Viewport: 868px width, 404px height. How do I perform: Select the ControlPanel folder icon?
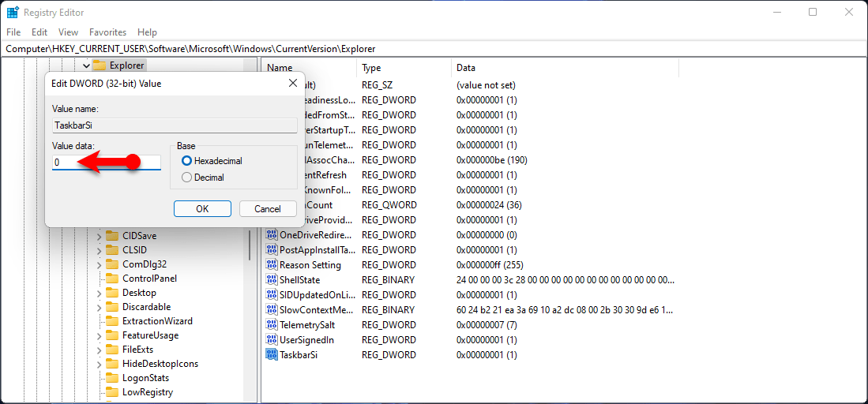[112, 279]
